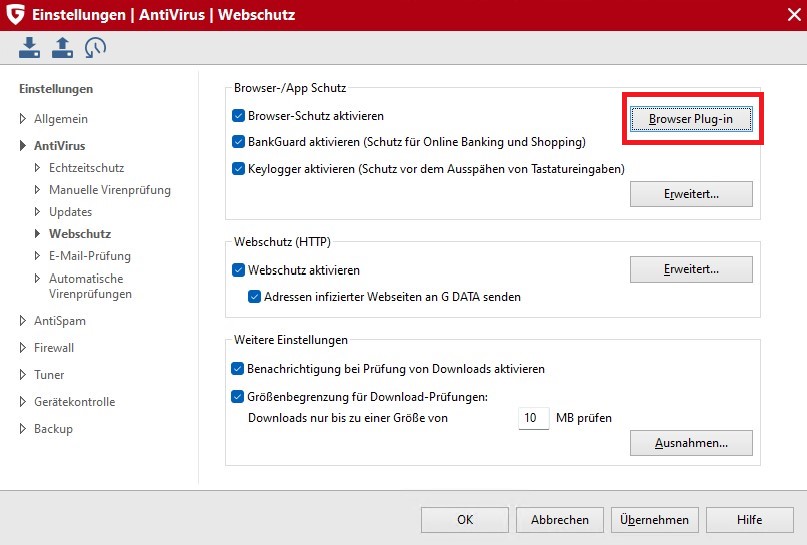Open E-Mail-Prüfung settings page
Screen dimensions: 807x545
[x=89, y=256]
